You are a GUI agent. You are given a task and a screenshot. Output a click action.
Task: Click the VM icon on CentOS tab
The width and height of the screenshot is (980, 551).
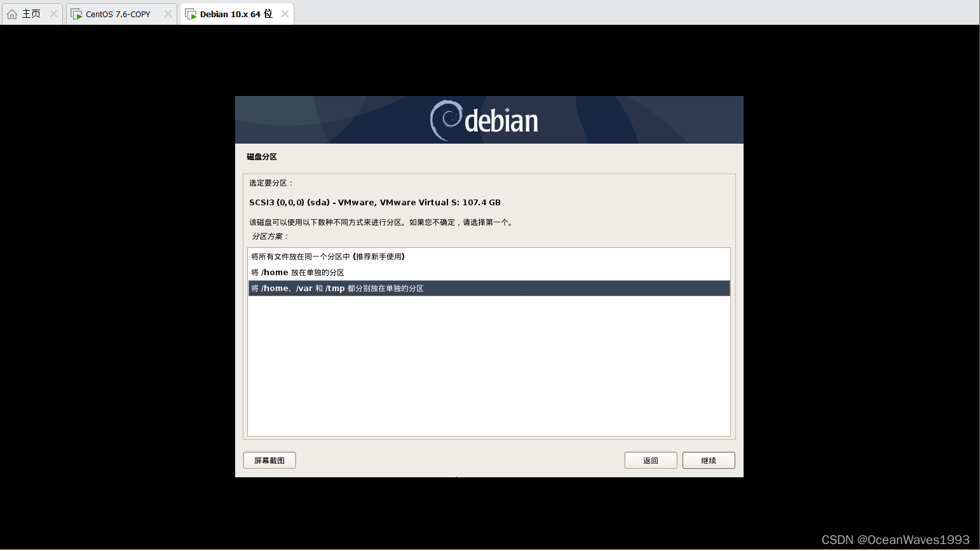click(76, 14)
